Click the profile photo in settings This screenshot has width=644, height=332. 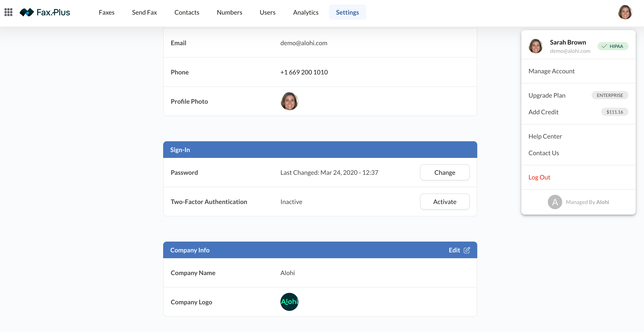tap(289, 101)
